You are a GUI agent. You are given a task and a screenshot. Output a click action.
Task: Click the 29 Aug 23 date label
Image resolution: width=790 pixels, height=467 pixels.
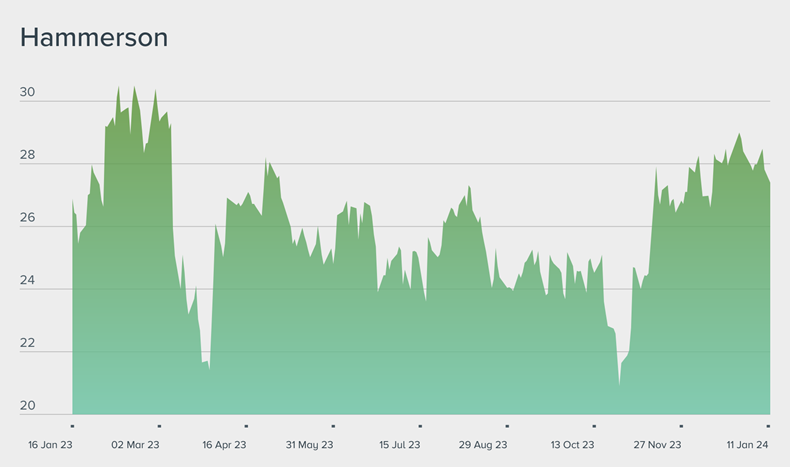pyautogui.click(x=483, y=445)
